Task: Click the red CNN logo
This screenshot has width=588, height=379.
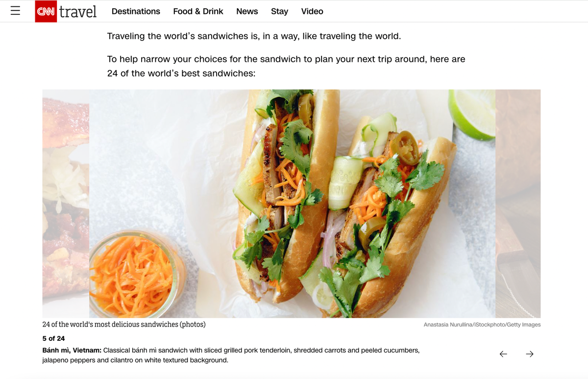Action: pos(46,11)
